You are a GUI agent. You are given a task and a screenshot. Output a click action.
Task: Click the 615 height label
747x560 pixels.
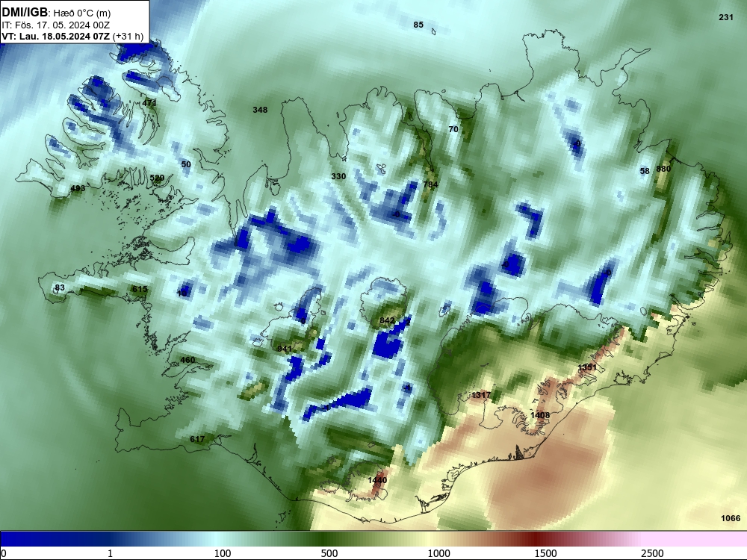[x=140, y=289]
